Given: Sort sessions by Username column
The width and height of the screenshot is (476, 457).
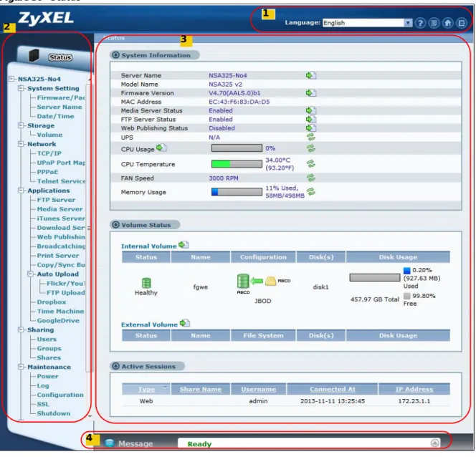Looking at the screenshot, I should [x=258, y=389].
